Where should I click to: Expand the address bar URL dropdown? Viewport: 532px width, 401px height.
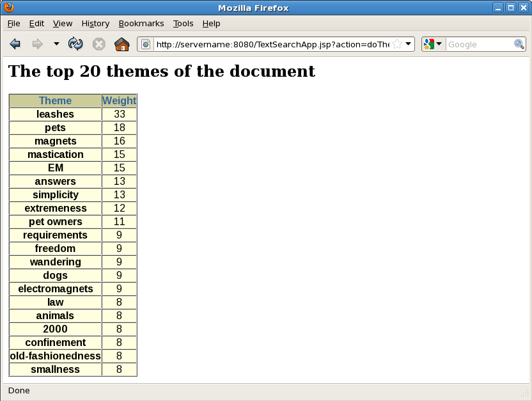coord(409,44)
